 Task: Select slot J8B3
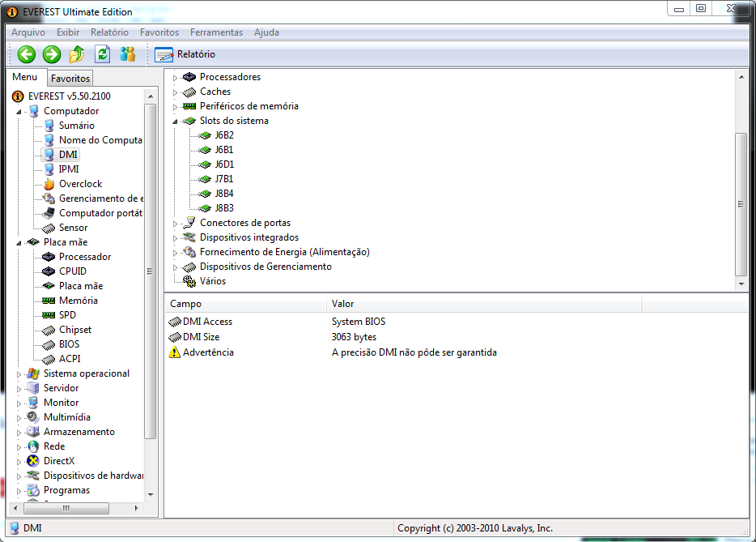tap(224, 208)
